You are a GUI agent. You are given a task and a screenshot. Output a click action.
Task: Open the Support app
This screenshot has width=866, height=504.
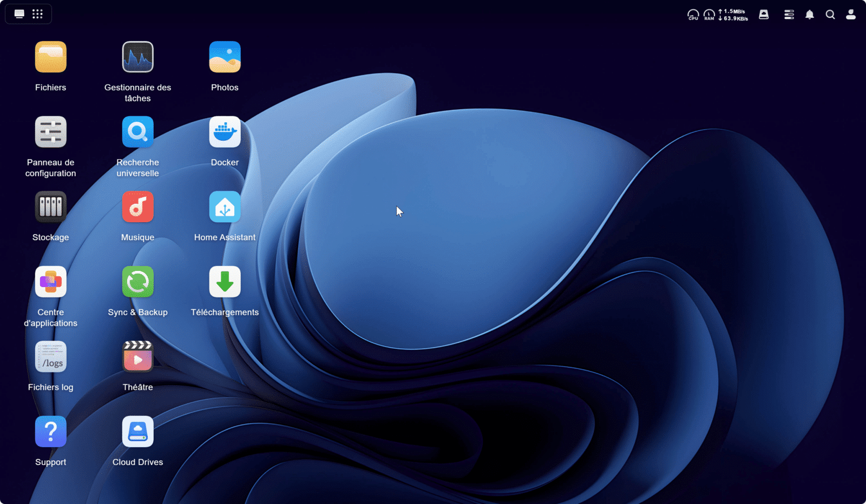(50, 432)
